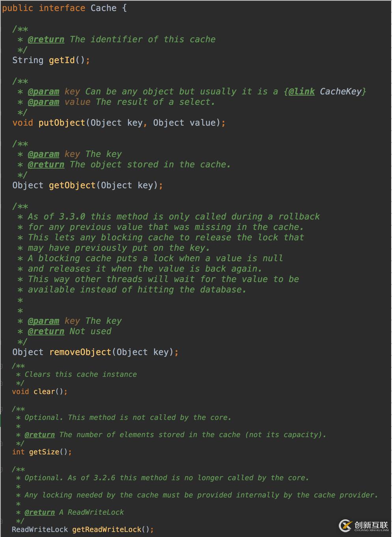
Task: Place cursor on putObject method name
Action: [62, 123]
